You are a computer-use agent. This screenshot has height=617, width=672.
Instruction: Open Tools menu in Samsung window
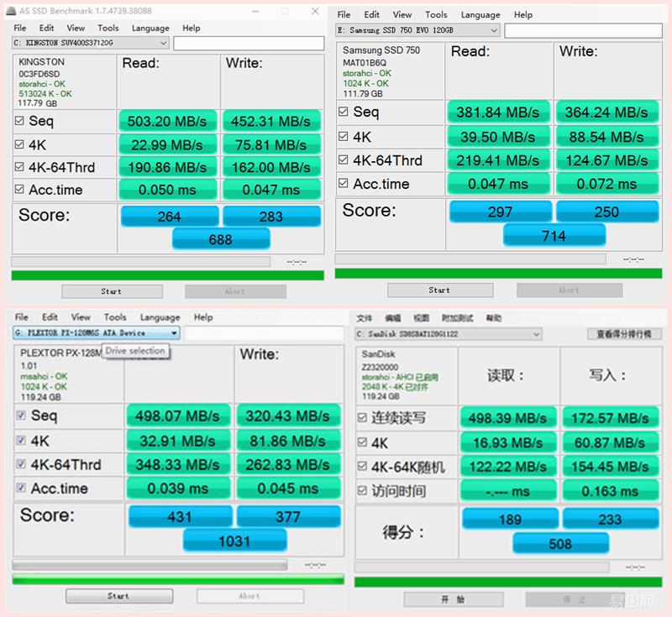point(436,14)
